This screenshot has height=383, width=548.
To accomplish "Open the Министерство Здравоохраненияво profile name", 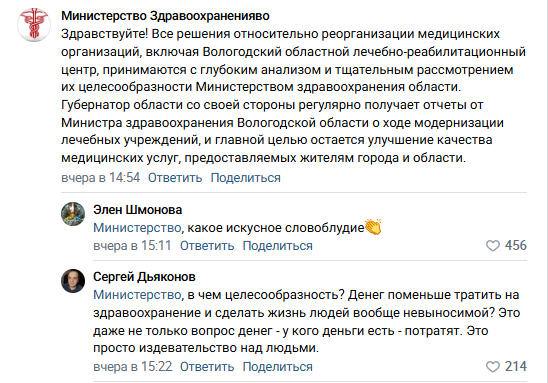I will (x=165, y=16).
